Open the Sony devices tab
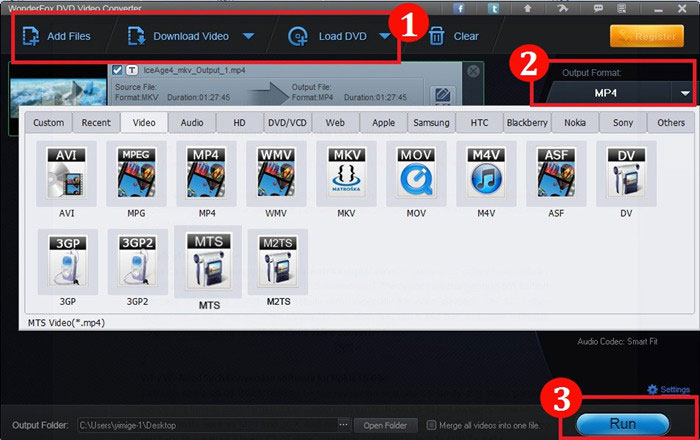 click(x=623, y=123)
